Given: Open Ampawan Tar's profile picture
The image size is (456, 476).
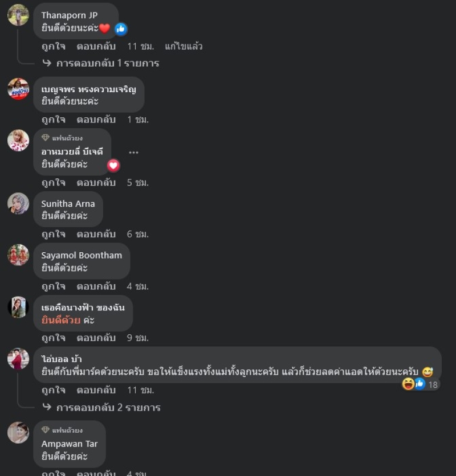Looking at the screenshot, I should pos(18,432).
